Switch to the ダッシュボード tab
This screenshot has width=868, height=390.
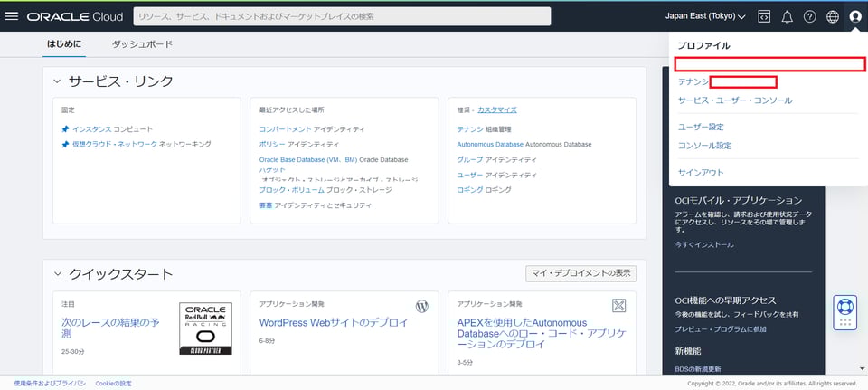click(x=142, y=43)
